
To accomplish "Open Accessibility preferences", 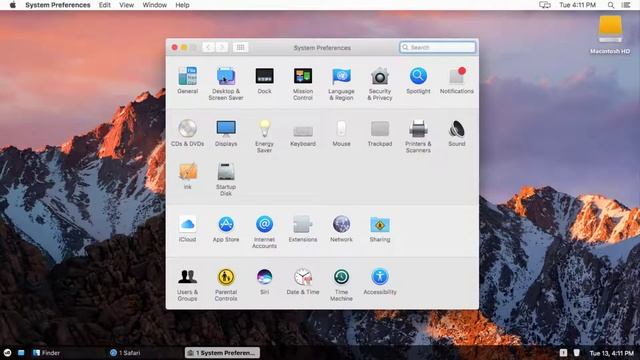I will (380, 281).
